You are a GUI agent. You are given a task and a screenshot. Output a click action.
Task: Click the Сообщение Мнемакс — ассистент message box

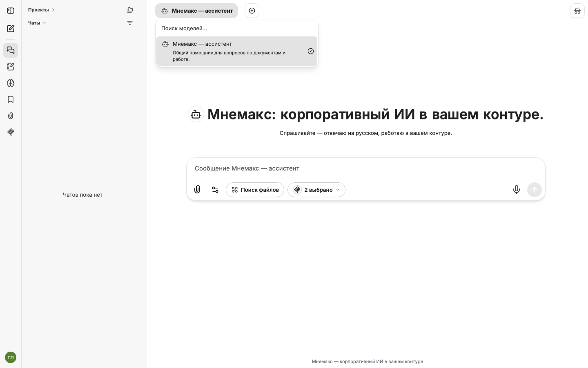coord(366,168)
